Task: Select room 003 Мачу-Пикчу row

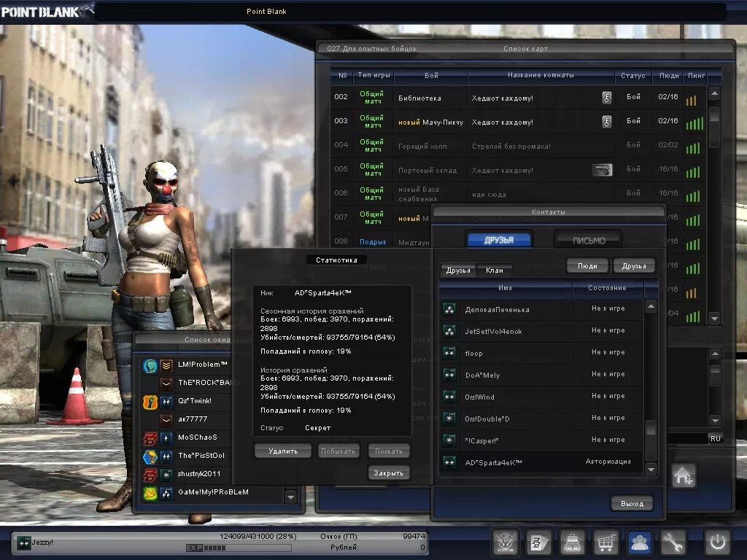Action: click(519, 122)
